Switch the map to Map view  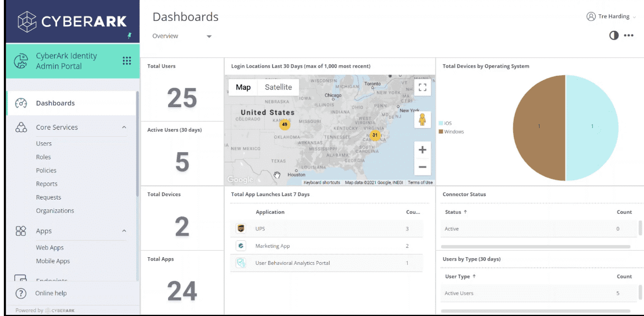[x=243, y=87]
